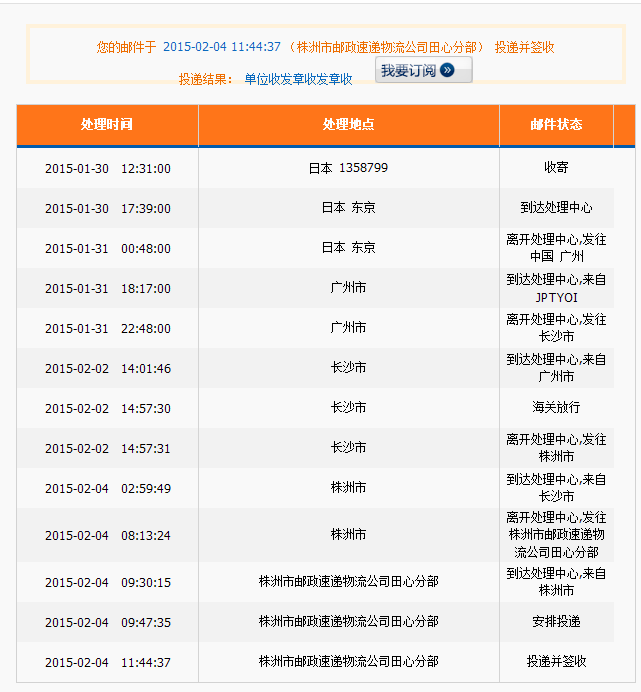Click the 2015-01-31 18:17:00 timestamp cell
Viewport: 641px width, 692px height.
coord(107,289)
